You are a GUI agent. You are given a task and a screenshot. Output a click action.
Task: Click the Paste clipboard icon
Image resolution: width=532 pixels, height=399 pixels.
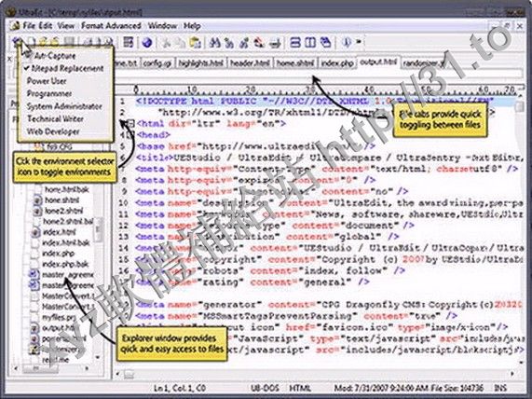pos(196,43)
